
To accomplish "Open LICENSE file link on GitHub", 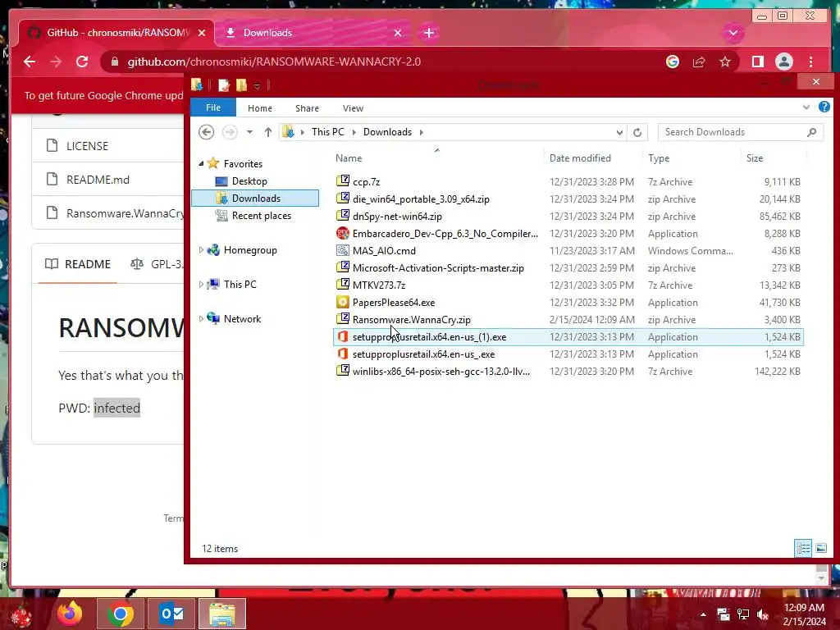I will coord(87,146).
